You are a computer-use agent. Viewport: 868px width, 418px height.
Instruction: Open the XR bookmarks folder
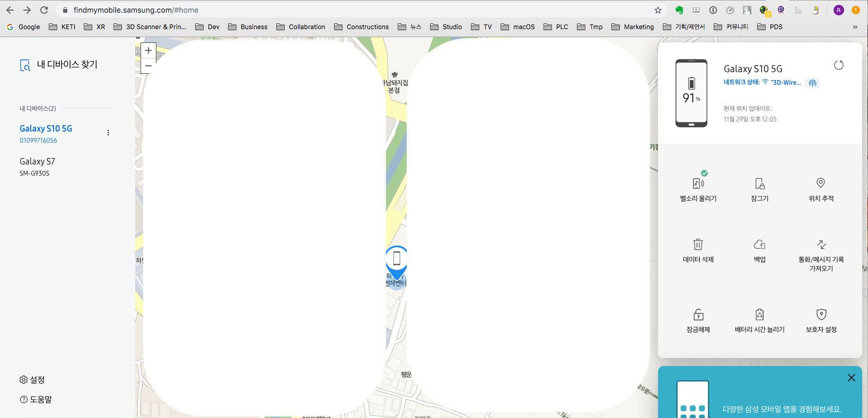94,27
